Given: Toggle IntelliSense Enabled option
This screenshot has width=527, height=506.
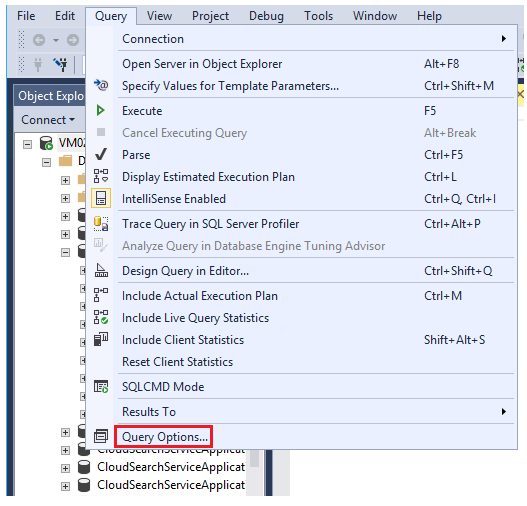Looking at the screenshot, I should coord(301,199).
